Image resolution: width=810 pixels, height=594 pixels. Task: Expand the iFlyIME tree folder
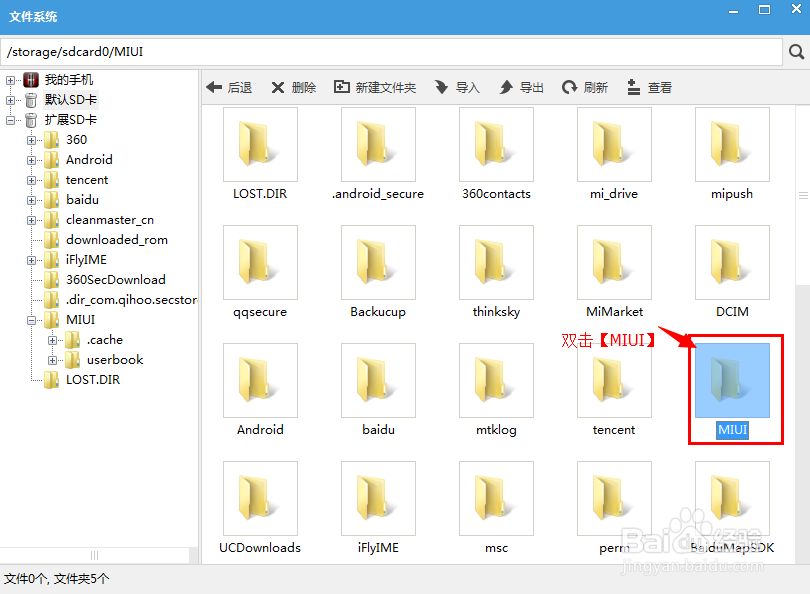[x=32, y=260]
